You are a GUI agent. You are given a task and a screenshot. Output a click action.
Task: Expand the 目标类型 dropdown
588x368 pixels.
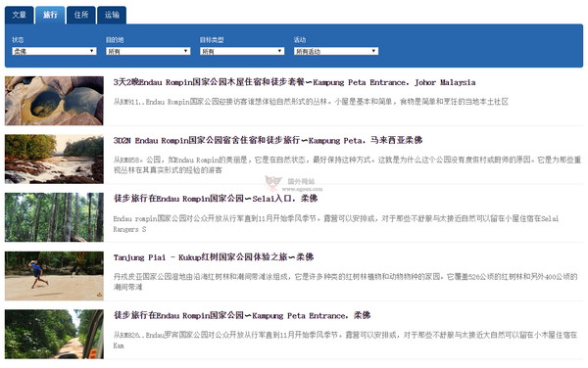pos(242,51)
